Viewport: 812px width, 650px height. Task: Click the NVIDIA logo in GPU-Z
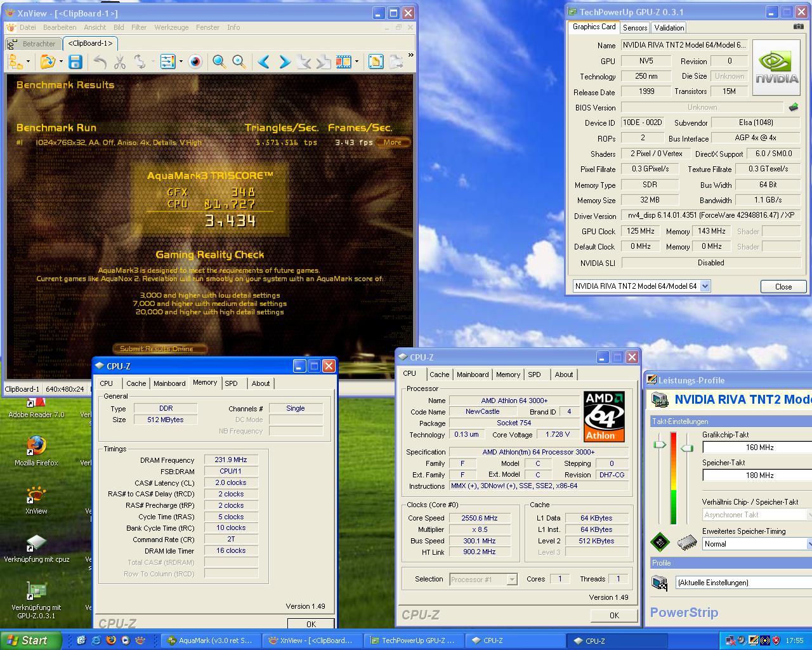(x=776, y=68)
